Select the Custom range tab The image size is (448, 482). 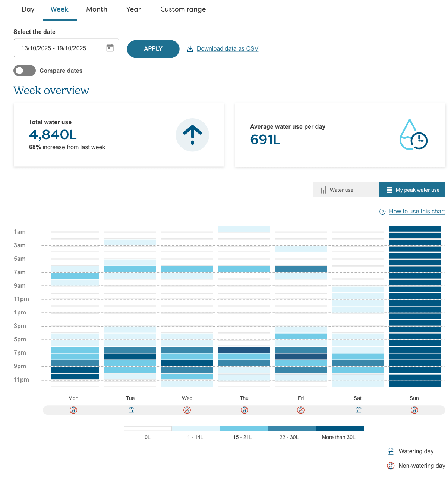tap(183, 9)
